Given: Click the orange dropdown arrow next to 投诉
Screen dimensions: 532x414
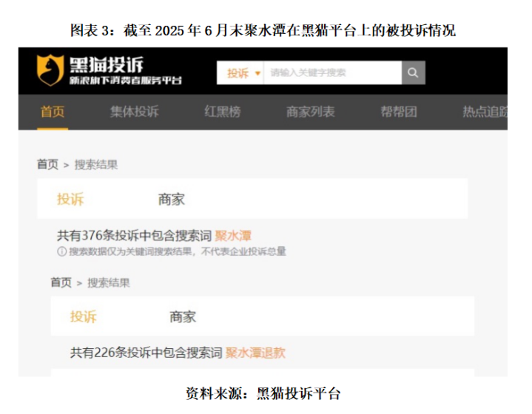Looking at the screenshot, I should tap(257, 73).
